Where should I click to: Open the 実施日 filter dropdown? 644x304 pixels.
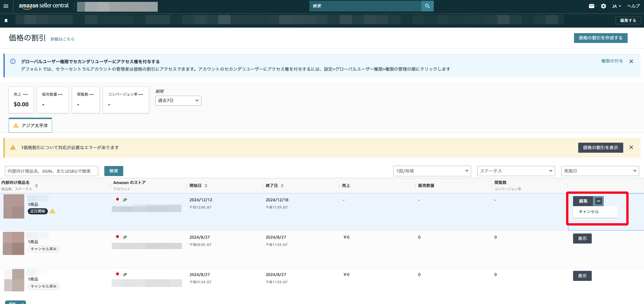point(600,171)
